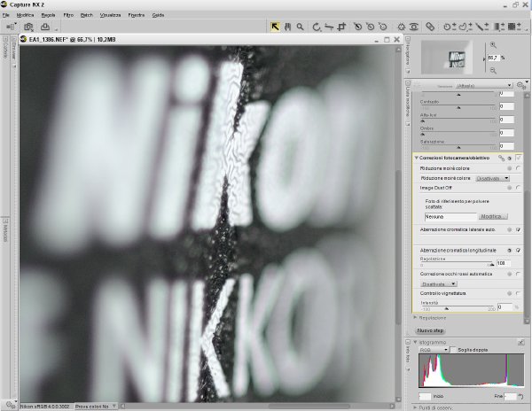Click the Modifica... dust reference button
Screen dimensions: 532x411
coord(493,216)
